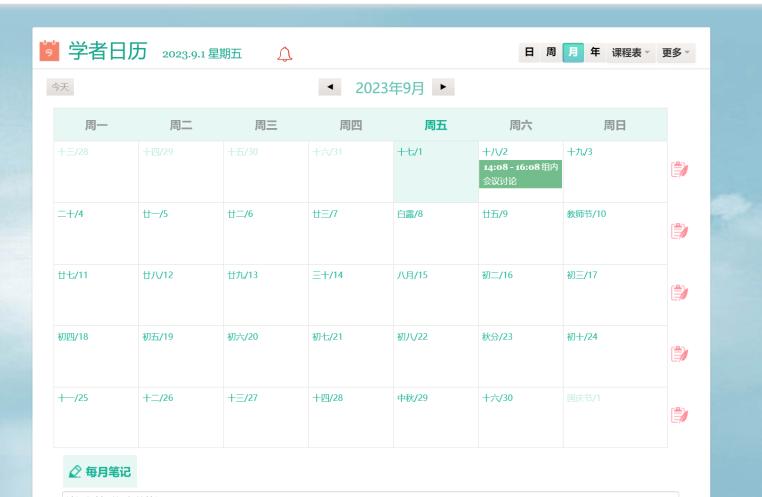Click the pencil icon beside 每月笔记
762x497 pixels.
tap(74, 469)
